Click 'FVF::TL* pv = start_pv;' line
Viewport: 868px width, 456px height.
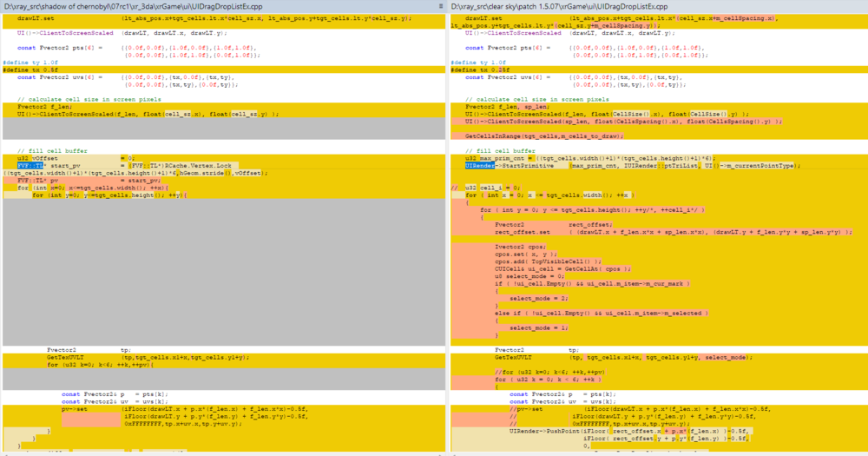click(224, 180)
